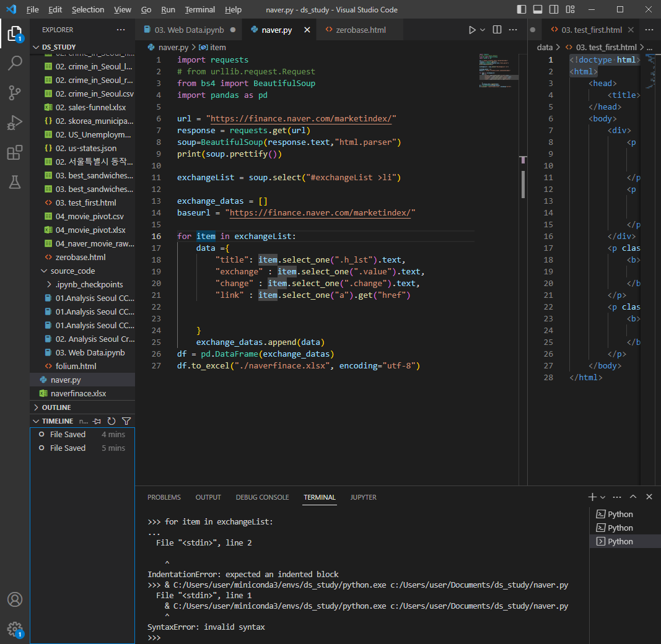This screenshot has height=644, width=661.
Task: Open the Testing flask view
Action: (15, 183)
